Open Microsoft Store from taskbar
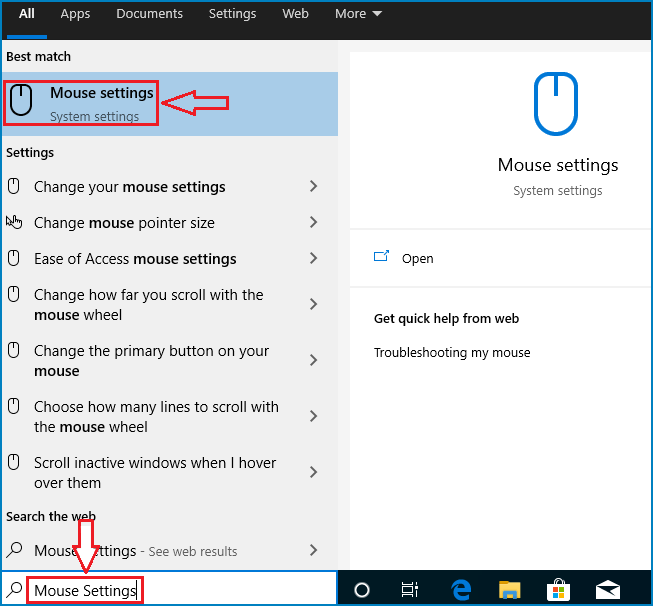 pyautogui.click(x=558, y=589)
